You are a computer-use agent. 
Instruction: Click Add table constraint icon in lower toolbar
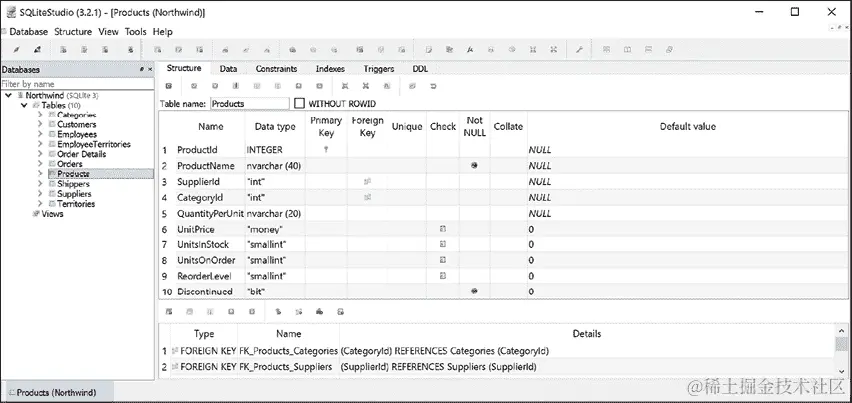(x=169, y=312)
